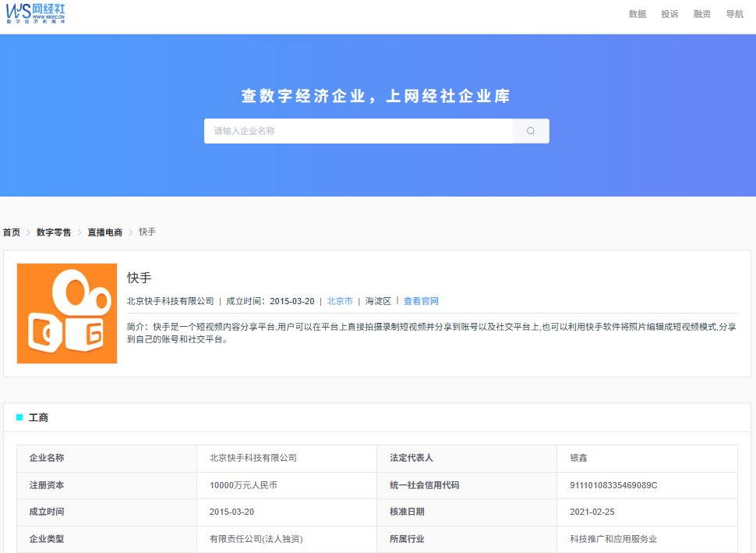Click the 快手 company title
This screenshot has height=553, width=756.
140,278
